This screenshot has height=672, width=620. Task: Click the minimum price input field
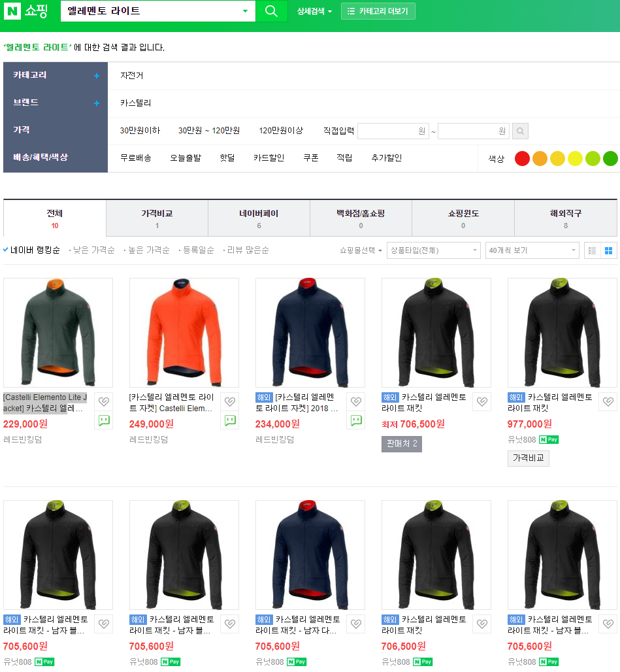pyautogui.click(x=393, y=131)
